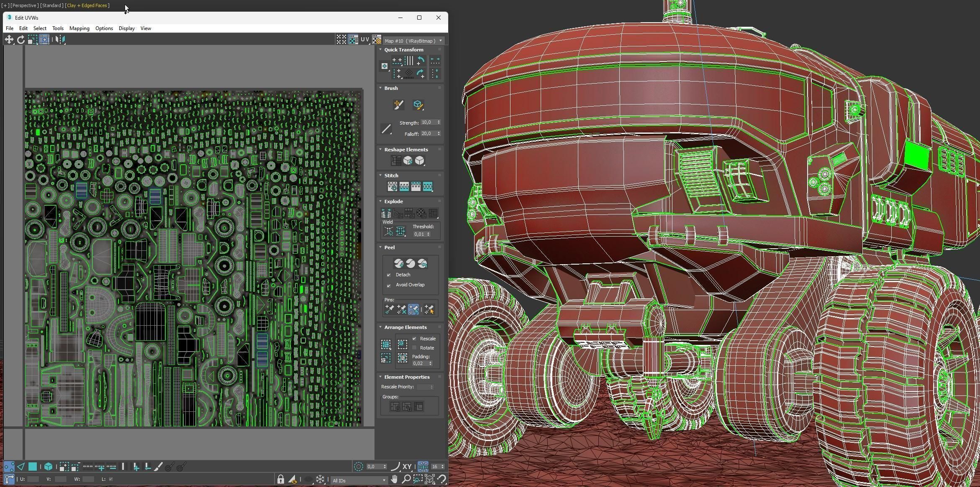Open the All IDs material dropdown

coord(359,480)
